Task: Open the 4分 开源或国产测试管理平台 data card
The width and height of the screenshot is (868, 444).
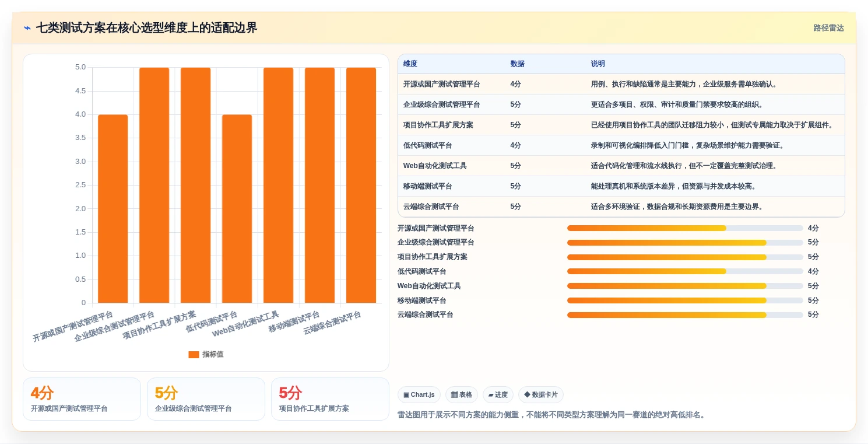Action: tap(82, 399)
